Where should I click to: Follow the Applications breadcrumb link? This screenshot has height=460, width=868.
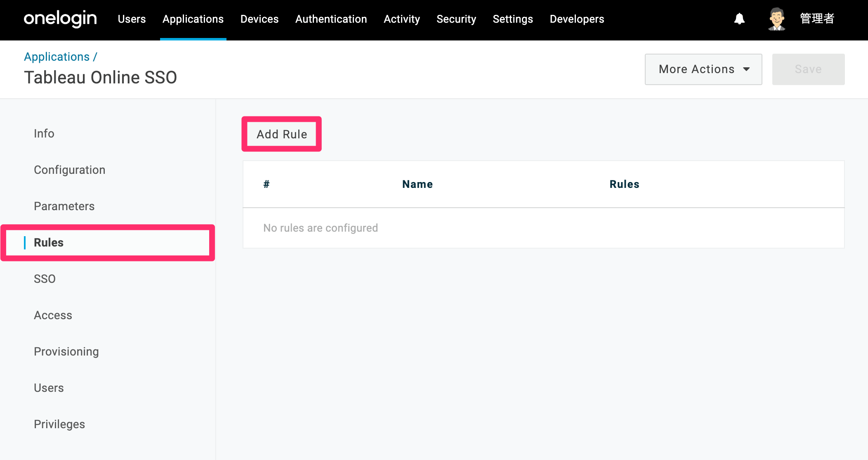coord(57,57)
